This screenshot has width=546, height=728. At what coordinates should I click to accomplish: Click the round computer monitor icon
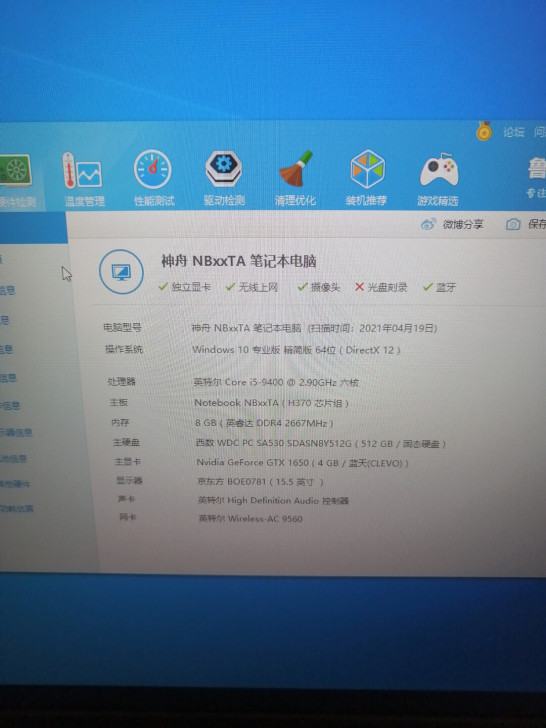click(121, 272)
